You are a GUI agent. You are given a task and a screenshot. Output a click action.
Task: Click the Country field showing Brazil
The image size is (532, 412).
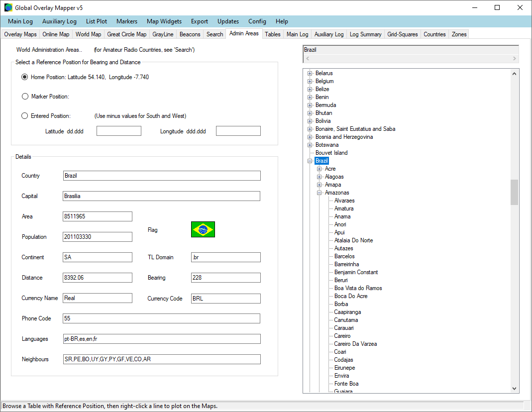(x=162, y=176)
